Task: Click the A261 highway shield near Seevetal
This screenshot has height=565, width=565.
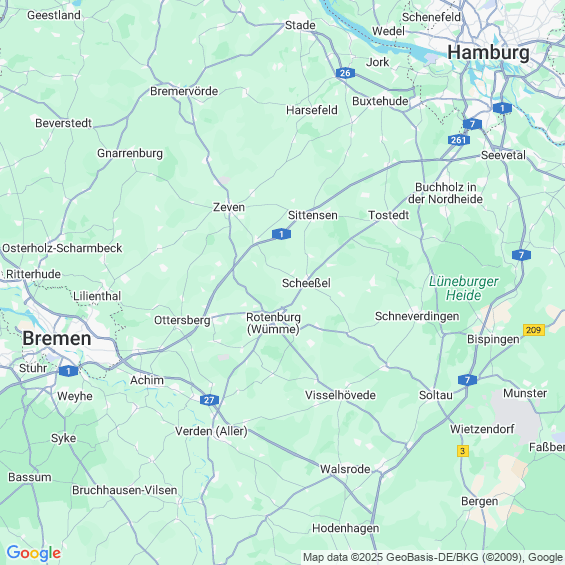Action: coord(459,140)
